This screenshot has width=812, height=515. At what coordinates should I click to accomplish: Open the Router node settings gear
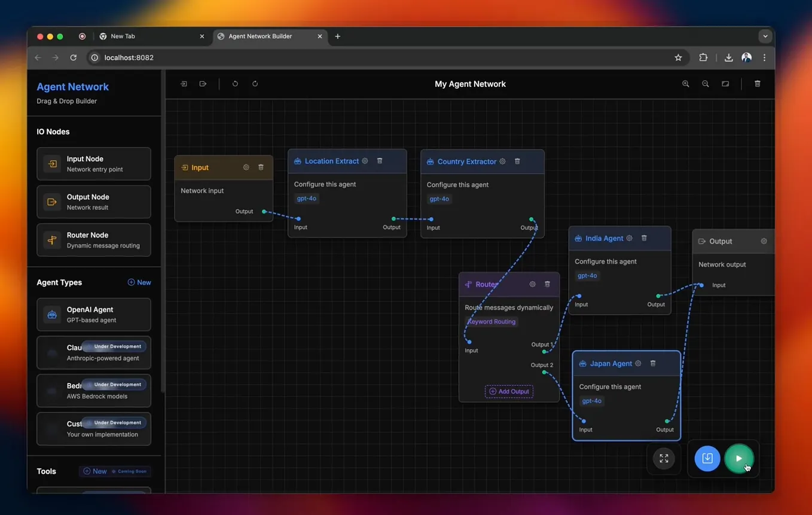532,284
